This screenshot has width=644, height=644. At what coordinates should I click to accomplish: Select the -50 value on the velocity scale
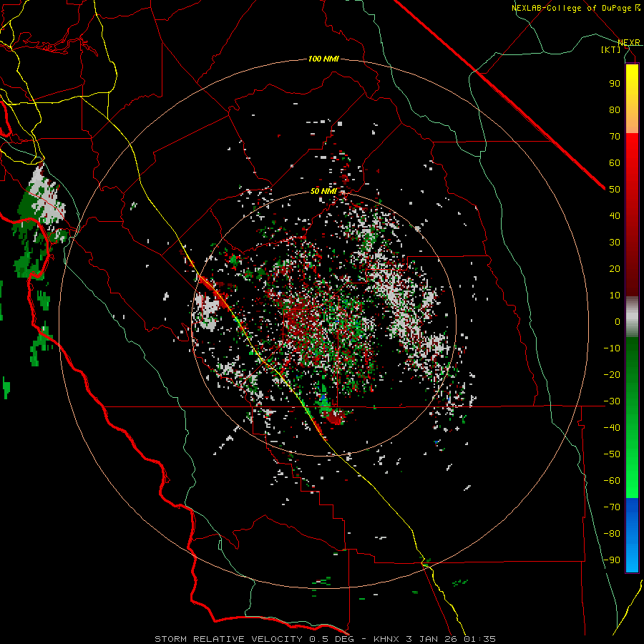click(612, 454)
